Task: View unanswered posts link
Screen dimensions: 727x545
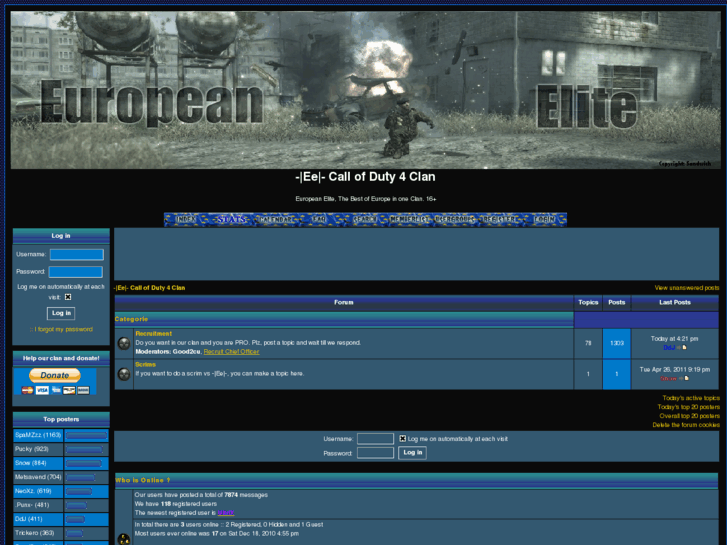Action: [687, 288]
